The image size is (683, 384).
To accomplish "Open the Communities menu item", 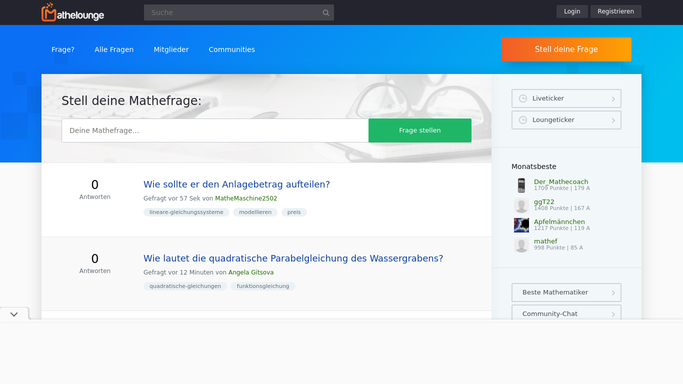I will coord(231,50).
